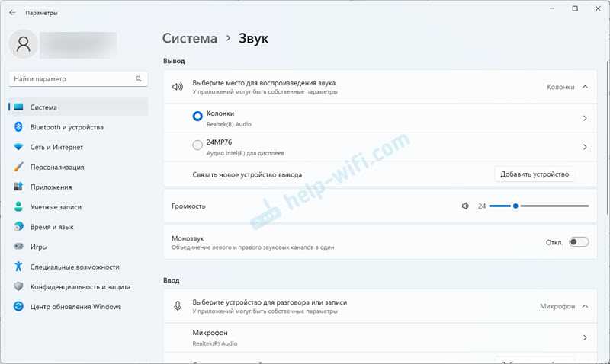Click Выберите устройство для разговора или записи

pos(270,302)
